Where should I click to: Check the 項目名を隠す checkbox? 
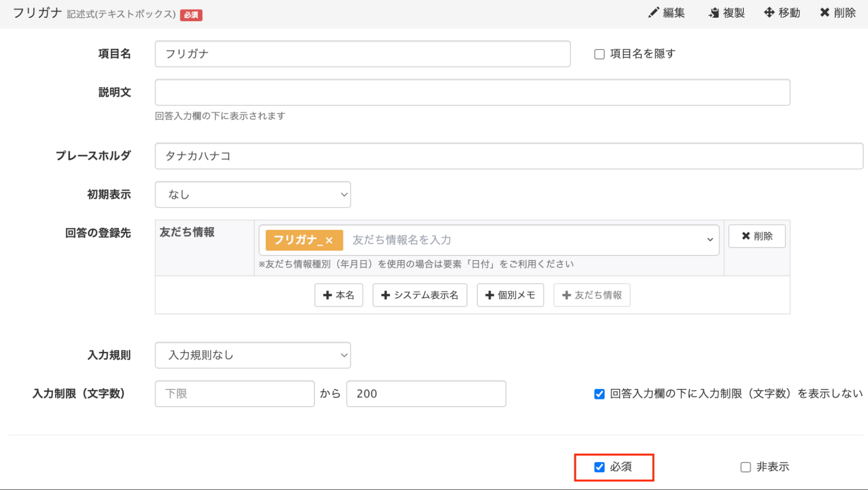(599, 54)
